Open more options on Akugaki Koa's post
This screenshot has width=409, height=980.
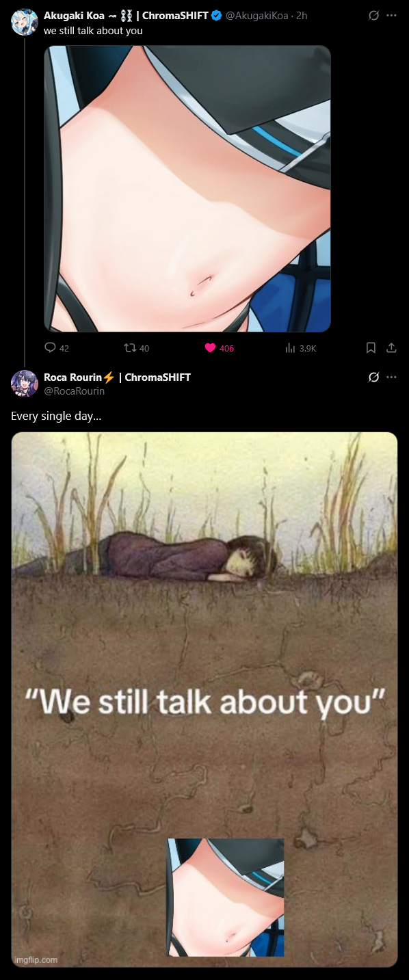391,16
